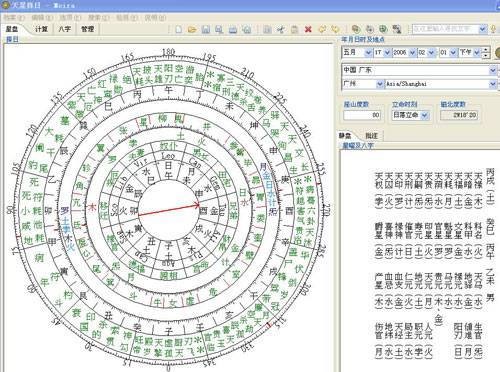The image size is (500, 372).
Task: Click the printer toolbar icon
Action: coord(233,29)
